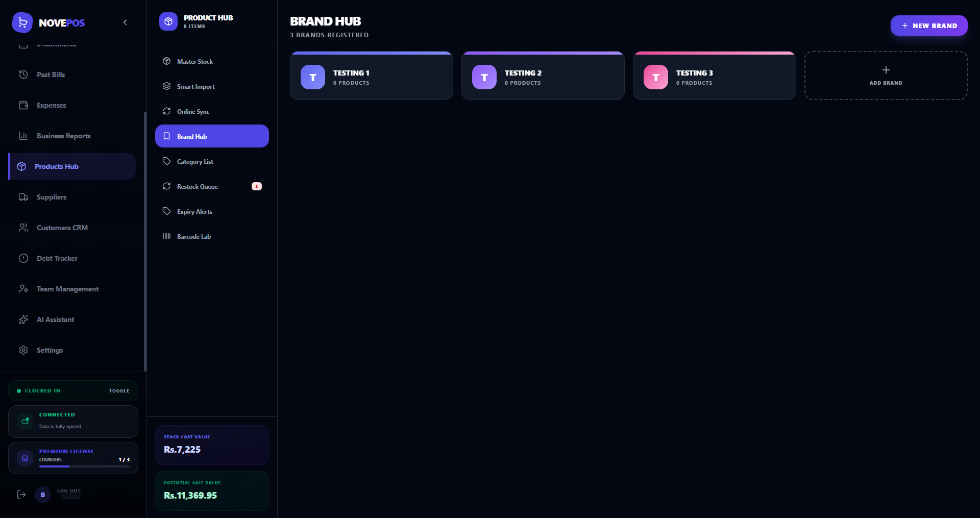Switch to the Category List section
980x518 pixels.
tap(212, 161)
